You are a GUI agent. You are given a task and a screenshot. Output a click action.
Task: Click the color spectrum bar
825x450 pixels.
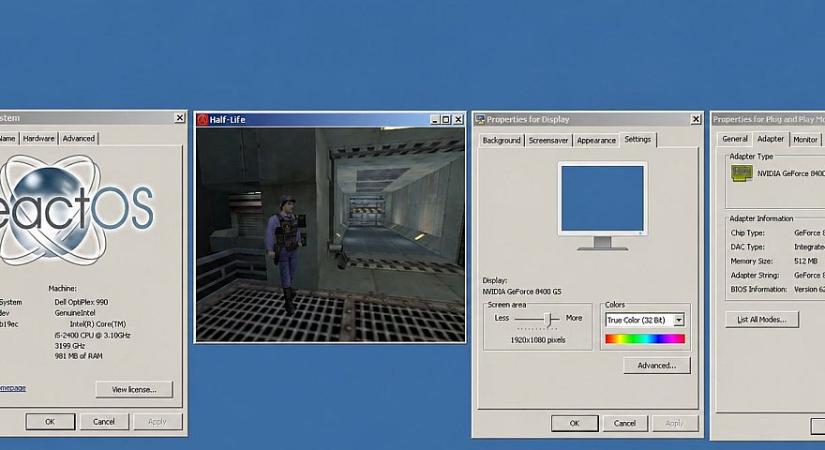(645, 339)
